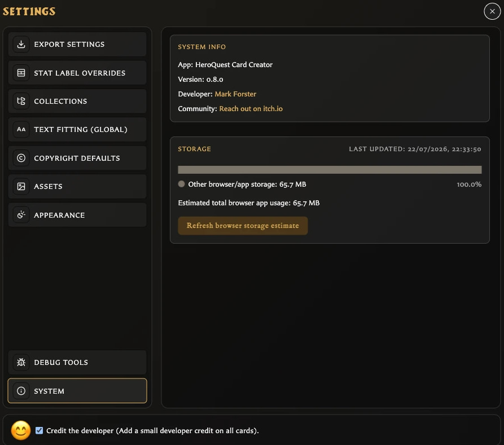This screenshot has height=445, width=504.
Task: Click App: HeroQuest Card Creator text
Action: pyautogui.click(x=225, y=65)
